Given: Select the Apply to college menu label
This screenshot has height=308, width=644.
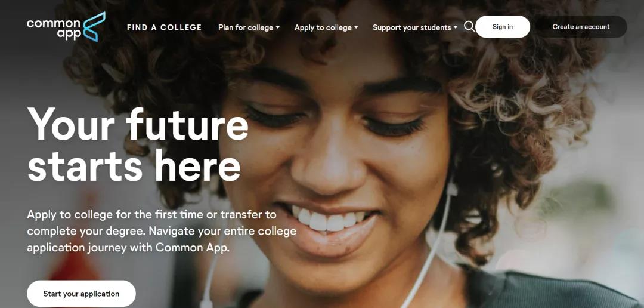Looking at the screenshot, I should click(323, 27).
